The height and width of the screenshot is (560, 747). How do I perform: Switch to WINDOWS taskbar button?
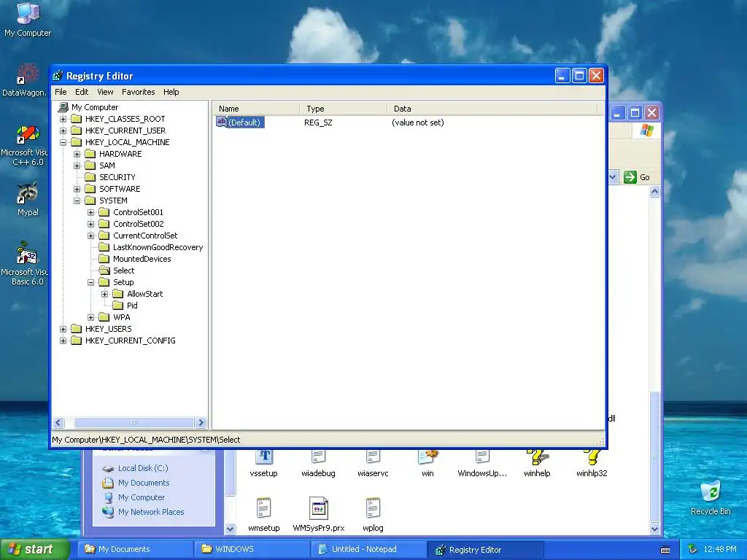(253, 549)
